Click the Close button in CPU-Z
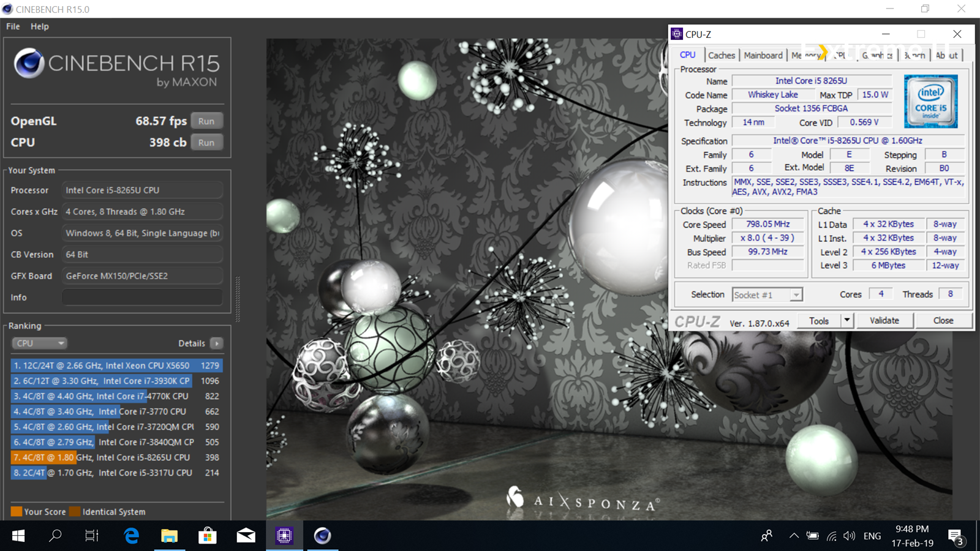The width and height of the screenshot is (980, 551). [x=943, y=321]
